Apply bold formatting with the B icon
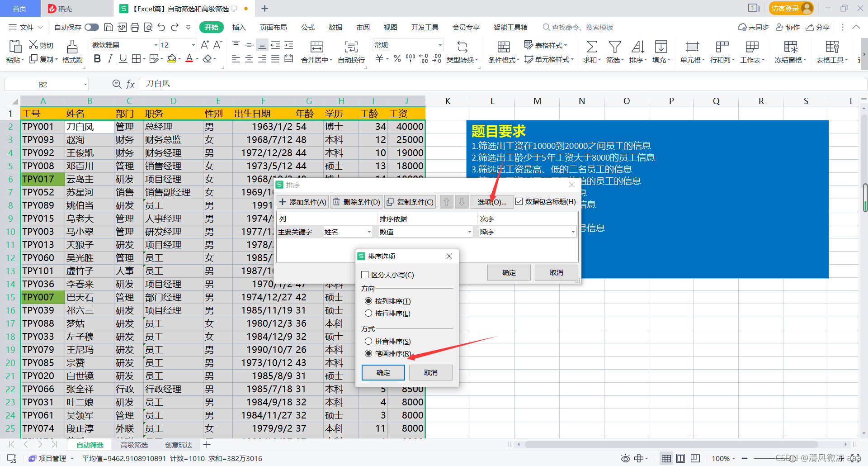Image resolution: width=868 pixels, height=466 pixels. [97, 59]
